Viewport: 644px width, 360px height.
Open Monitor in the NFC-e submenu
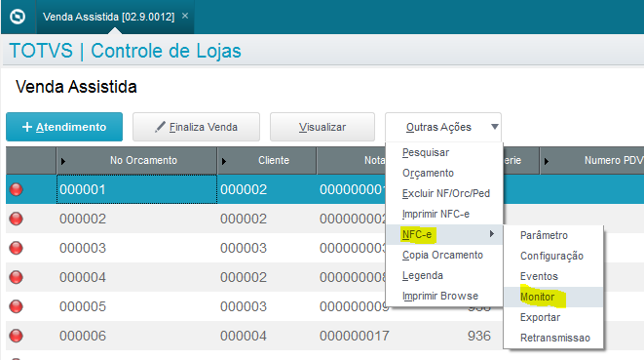(553, 297)
